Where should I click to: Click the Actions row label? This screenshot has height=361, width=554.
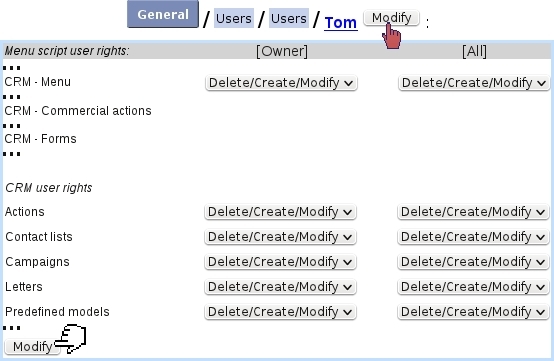coord(25,212)
